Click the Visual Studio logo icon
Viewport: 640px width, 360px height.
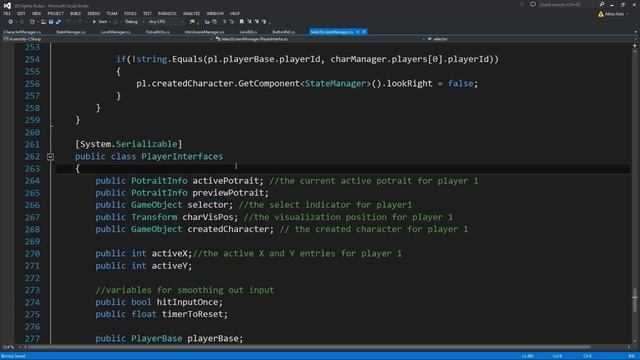click(7, 5)
